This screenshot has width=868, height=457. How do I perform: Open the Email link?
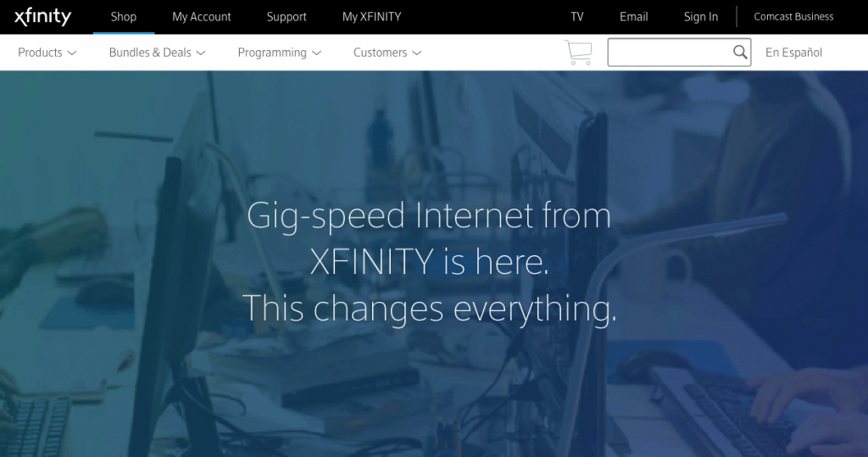(634, 17)
